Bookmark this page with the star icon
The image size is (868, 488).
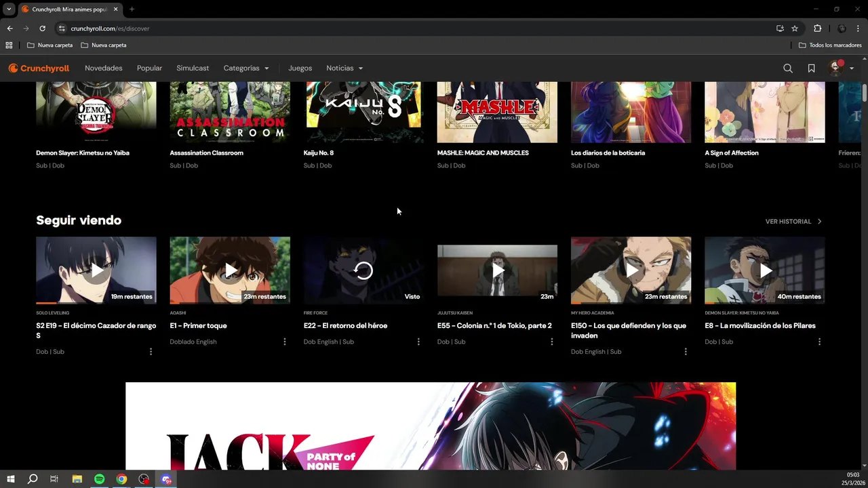[x=795, y=28]
